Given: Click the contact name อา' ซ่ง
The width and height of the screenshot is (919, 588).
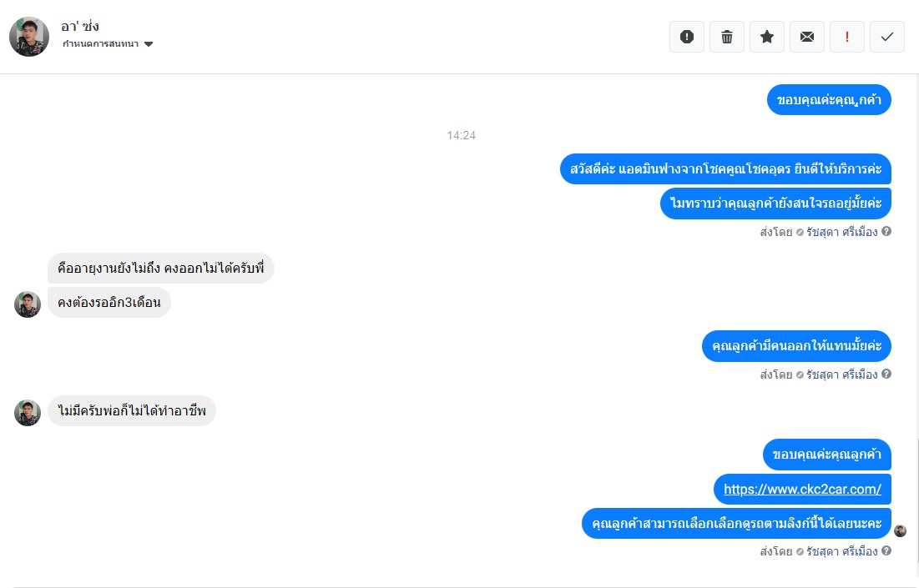Looking at the screenshot, I should (x=79, y=27).
